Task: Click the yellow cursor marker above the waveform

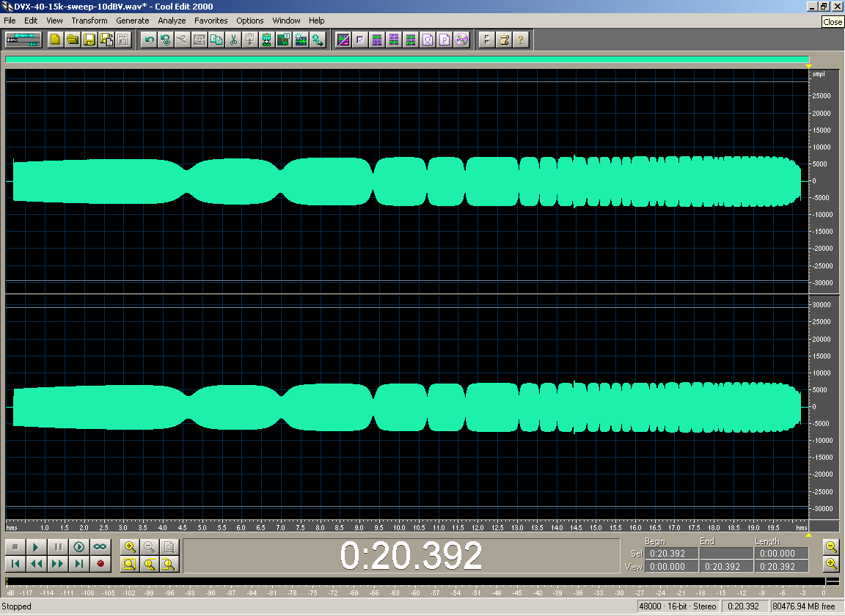Action: pos(808,66)
